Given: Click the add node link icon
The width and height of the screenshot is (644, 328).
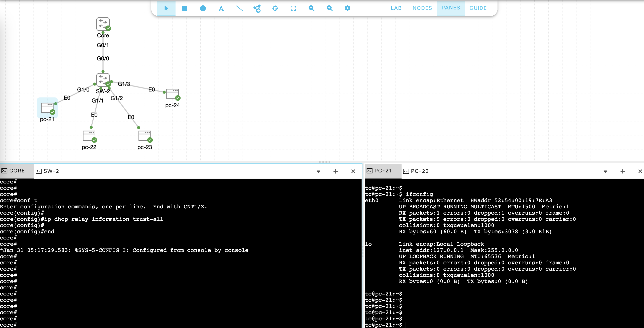Looking at the screenshot, I should (x=257, y=8).
